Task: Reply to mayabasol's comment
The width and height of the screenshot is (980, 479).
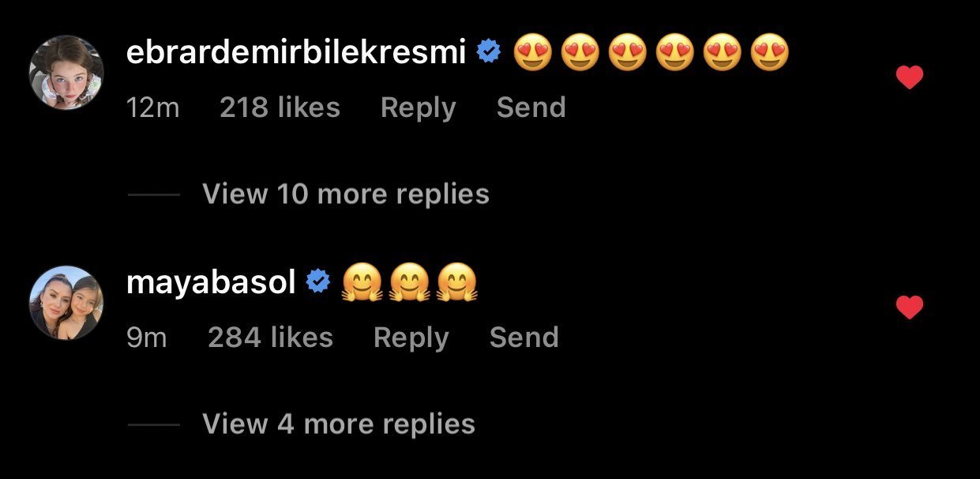Action: pyautogui.click(x=411, y=338)
